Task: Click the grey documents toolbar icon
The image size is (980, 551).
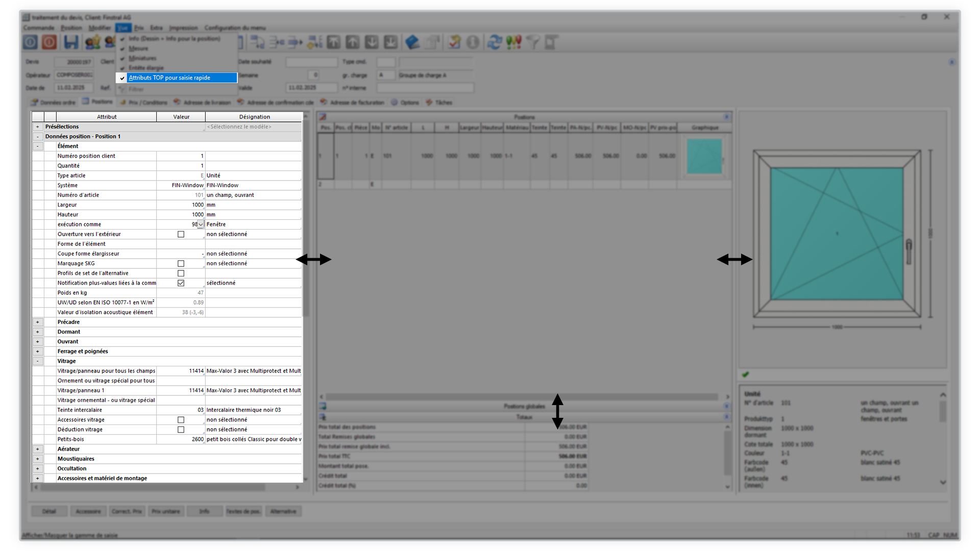Action: pos(432,42)
